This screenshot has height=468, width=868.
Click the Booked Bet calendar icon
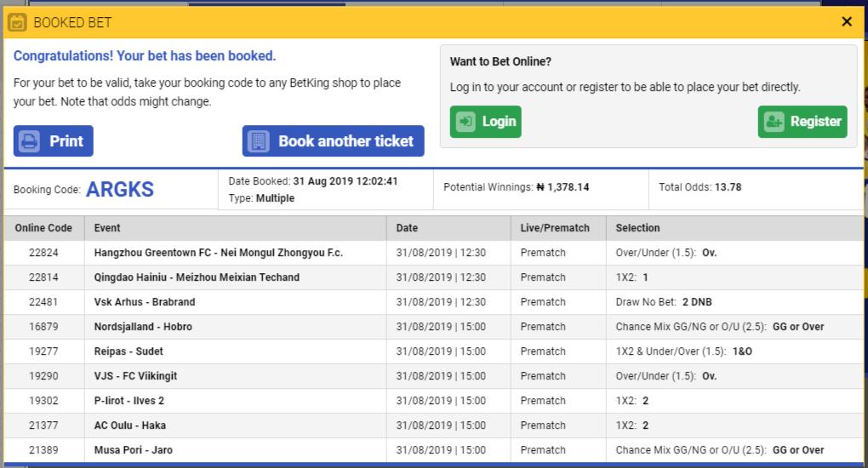click(17, 22)
